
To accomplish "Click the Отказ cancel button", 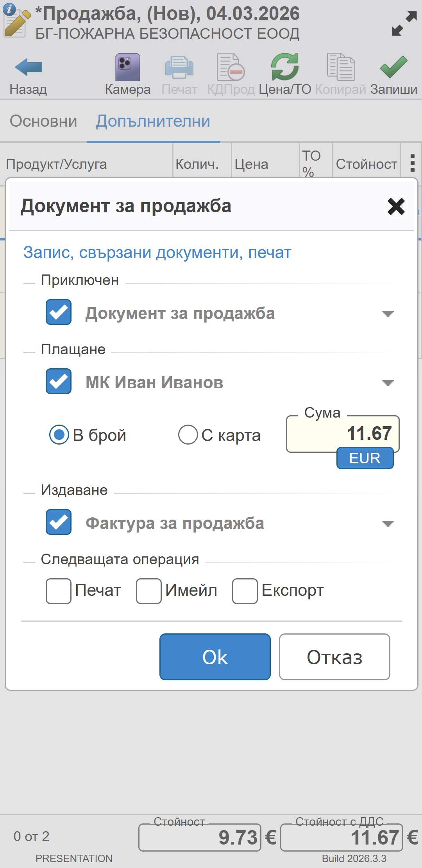I will (x=334, y=657).
